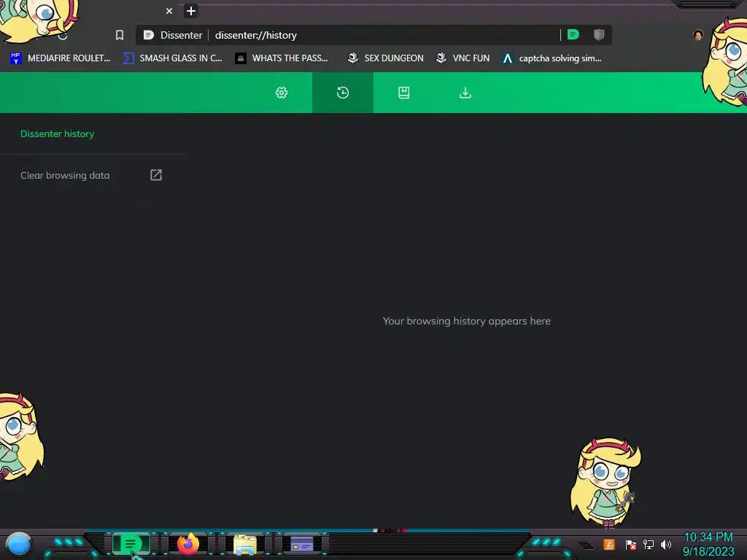The height and width of the screenshot is (560, 747).
Task: Open the purple window app in taskbar
Action: point(301,544)
